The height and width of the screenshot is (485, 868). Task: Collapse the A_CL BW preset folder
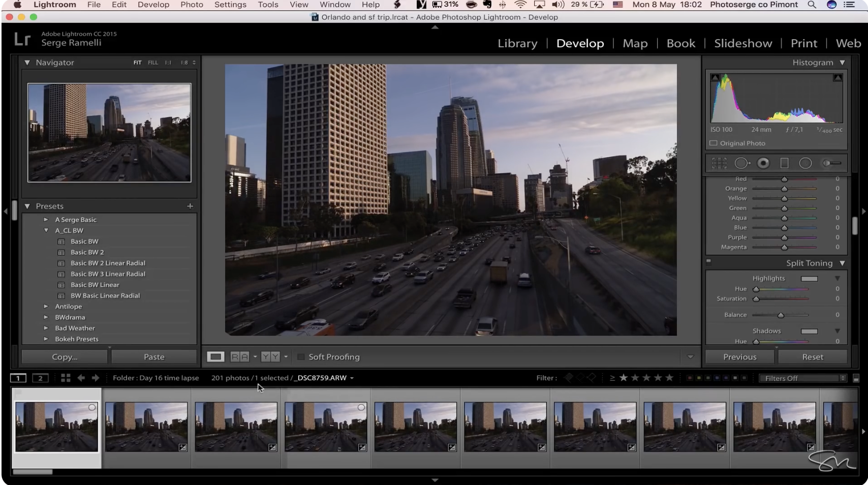tap(46, 230)
